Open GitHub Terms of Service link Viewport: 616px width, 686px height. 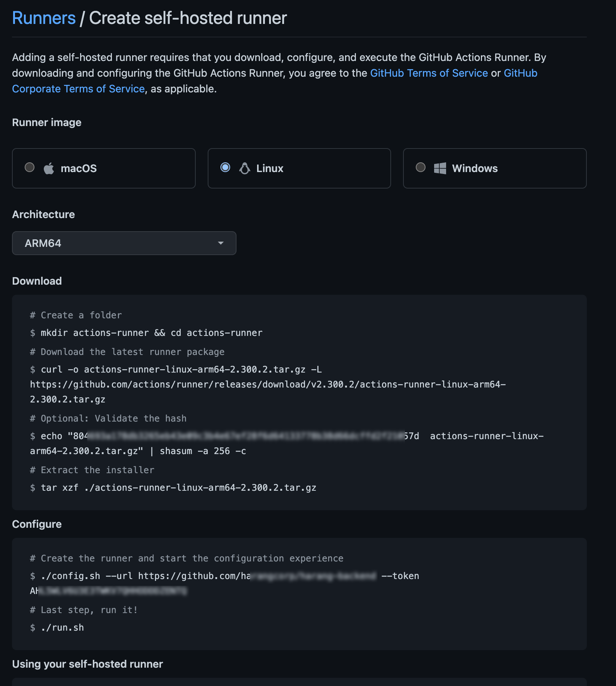coord(429,73)
